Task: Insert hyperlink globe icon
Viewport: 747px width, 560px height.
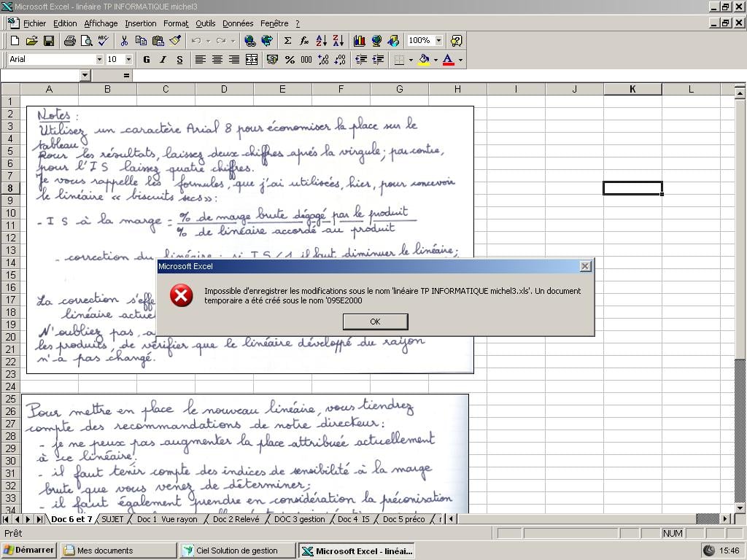Action: tap(249, 41)
